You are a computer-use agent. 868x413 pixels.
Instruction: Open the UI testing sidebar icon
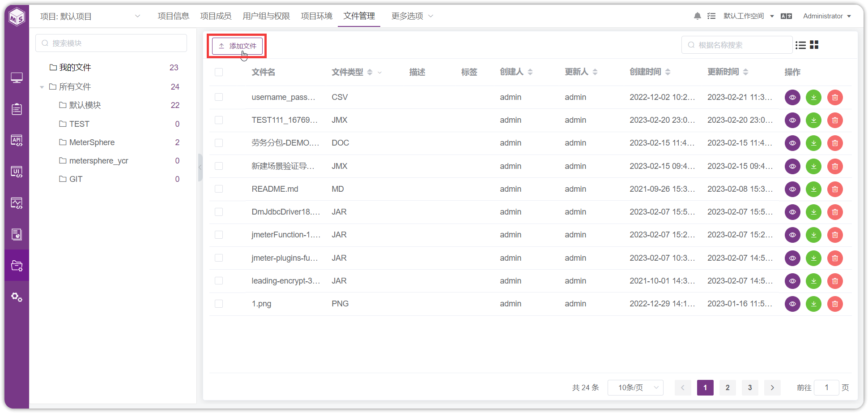click(17, 172)
